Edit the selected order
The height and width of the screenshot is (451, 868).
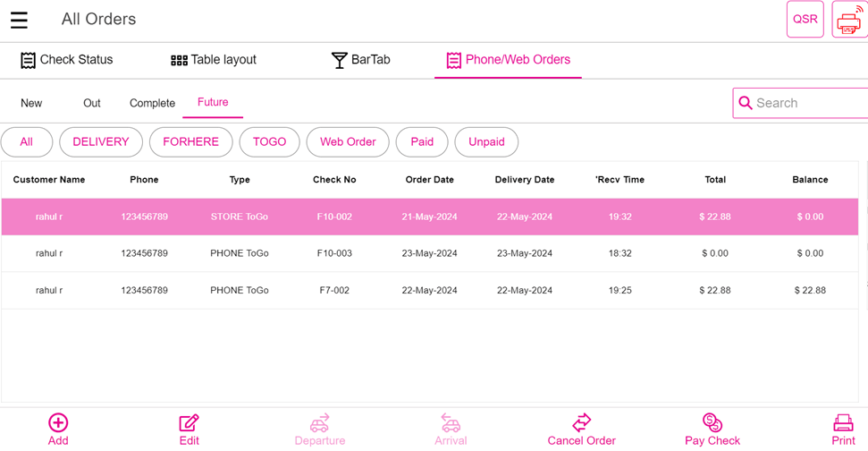click(189, 429)
